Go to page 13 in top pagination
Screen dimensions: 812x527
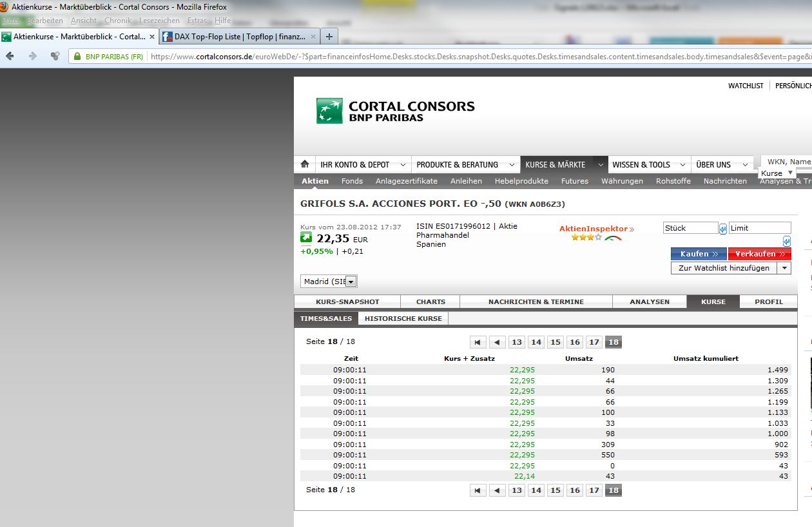coord(516,342)
